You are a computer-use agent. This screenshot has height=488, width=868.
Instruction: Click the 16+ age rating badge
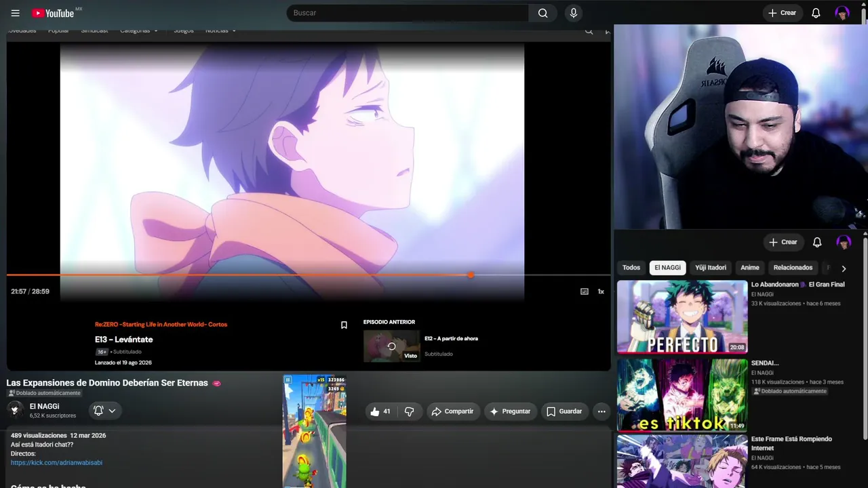tap(102, 352)
